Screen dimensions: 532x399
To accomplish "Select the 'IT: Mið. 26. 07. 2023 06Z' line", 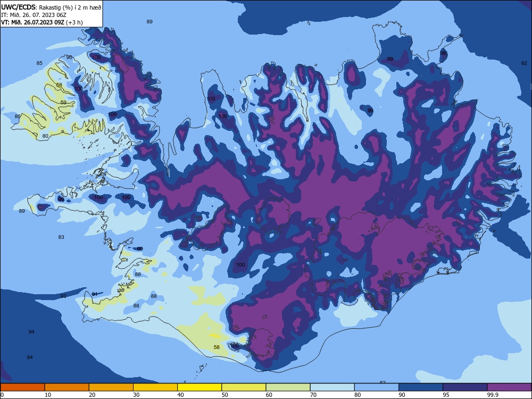I will click(34, 15).
